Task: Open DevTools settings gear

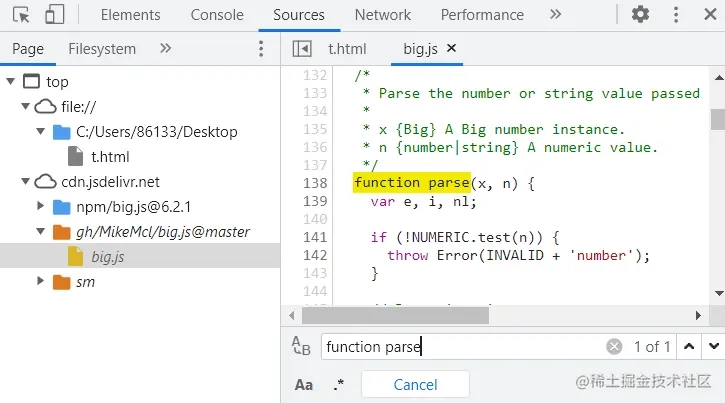Action: click(x=640, y=15)
